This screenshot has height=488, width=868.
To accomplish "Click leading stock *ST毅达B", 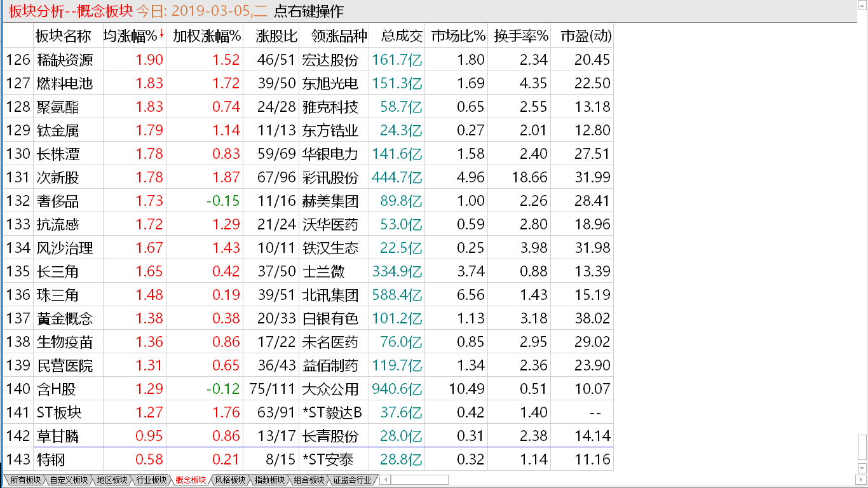I will [x=332, y=412].
